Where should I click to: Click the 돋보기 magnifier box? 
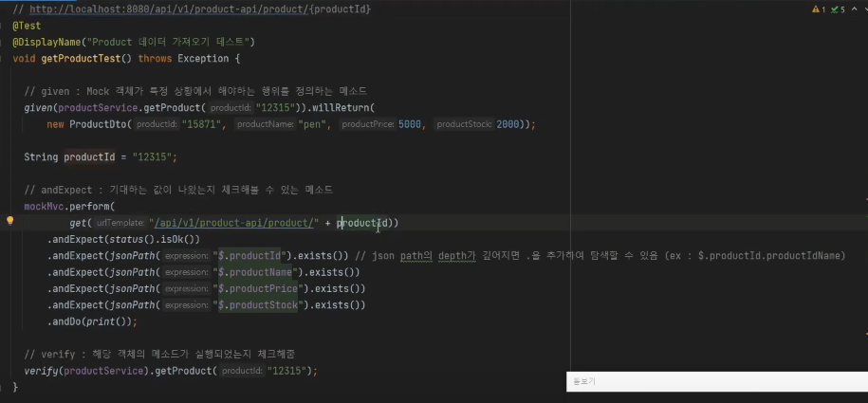[x=717, y=381]
